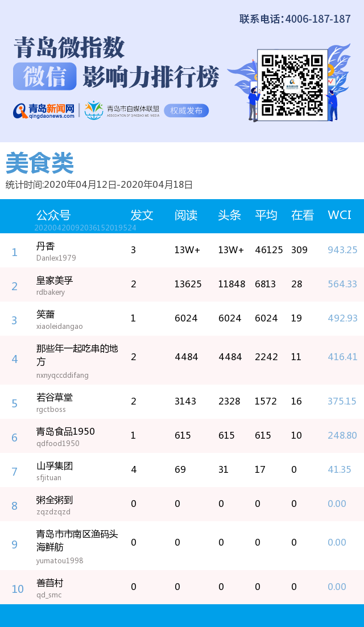This screenshot has width=364, height=627.
Task: Click the WCI column header
Action: click(340, 215)
